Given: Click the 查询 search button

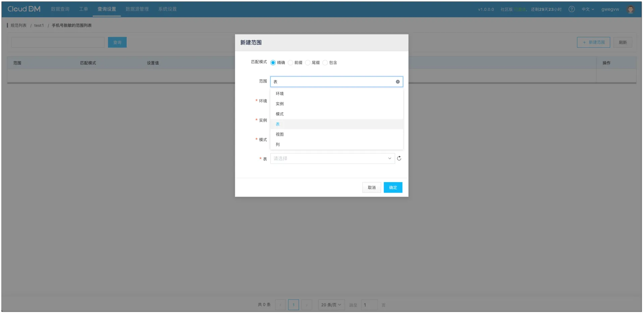Looking at the screenshot, I should [x=117, y=42].
